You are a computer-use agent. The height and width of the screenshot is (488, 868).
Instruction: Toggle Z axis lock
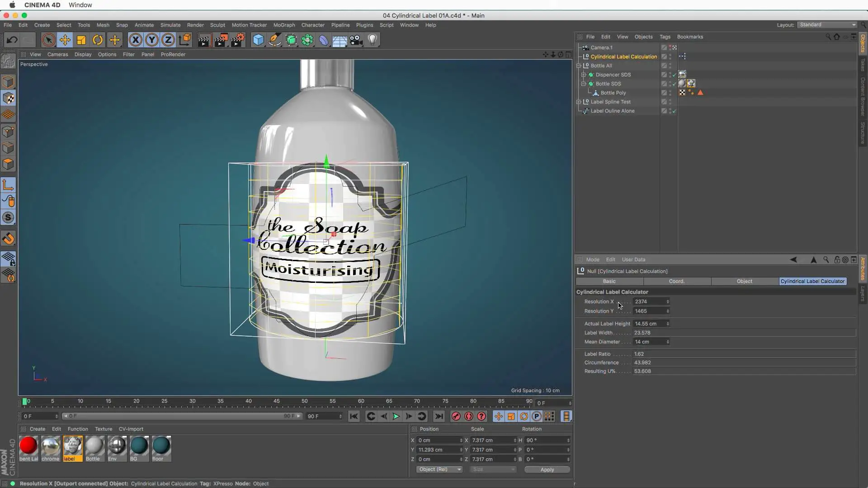coord(168,40)
